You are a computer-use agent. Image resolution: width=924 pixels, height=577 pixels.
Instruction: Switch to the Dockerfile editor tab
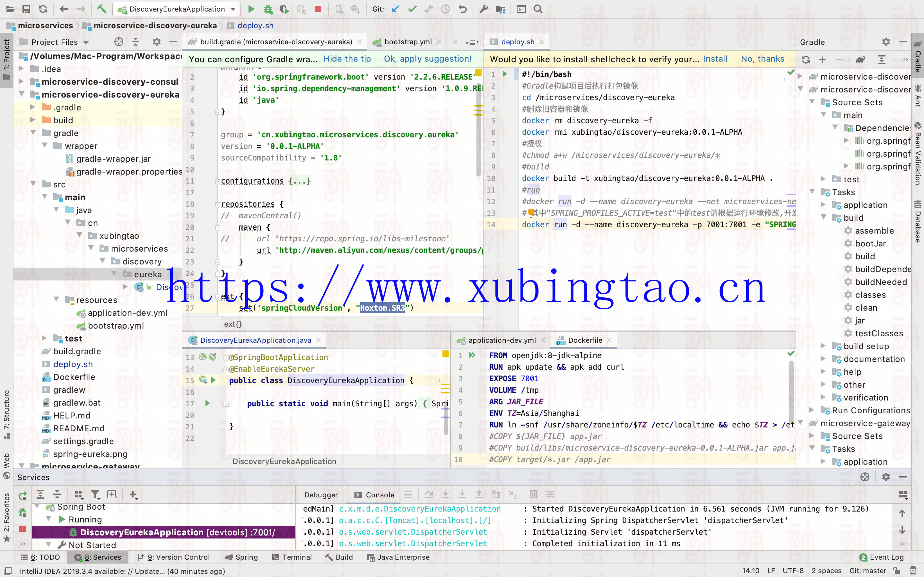point(585,340)
